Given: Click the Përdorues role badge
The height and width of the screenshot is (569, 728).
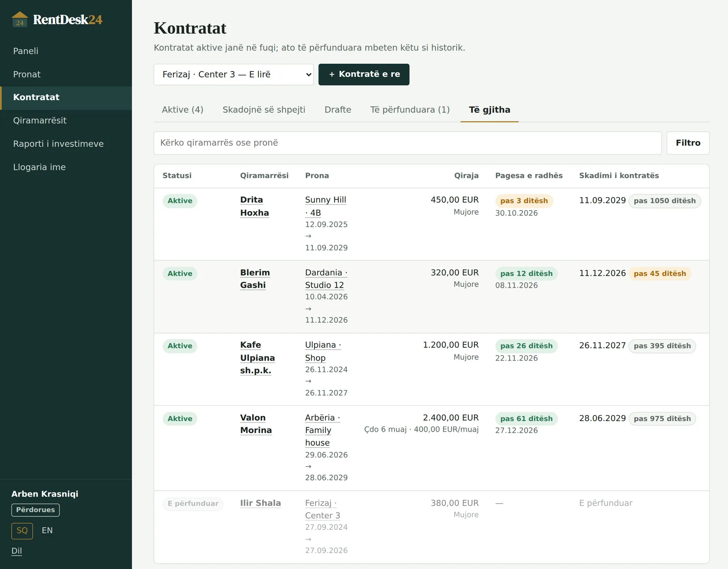Looking at the screenshot, I should coord(35,510).
